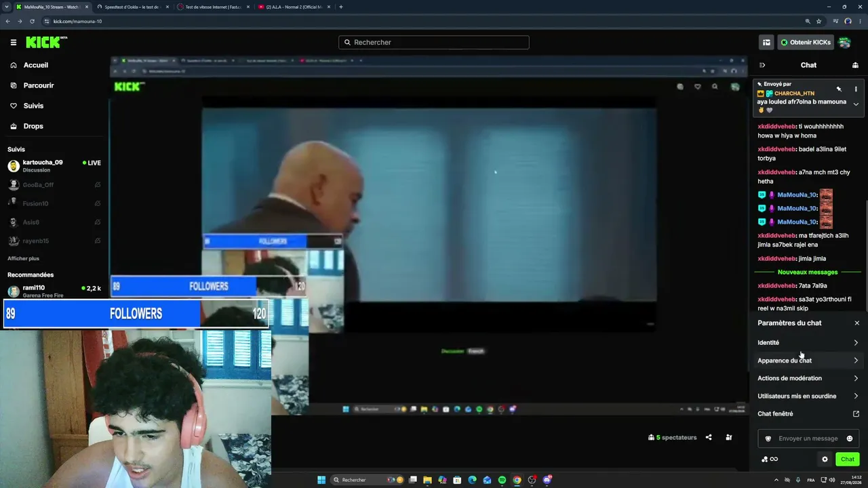Open Microsoft Edge from taskbar
Viewport: 868px width, 488px height.
point(472,480)
